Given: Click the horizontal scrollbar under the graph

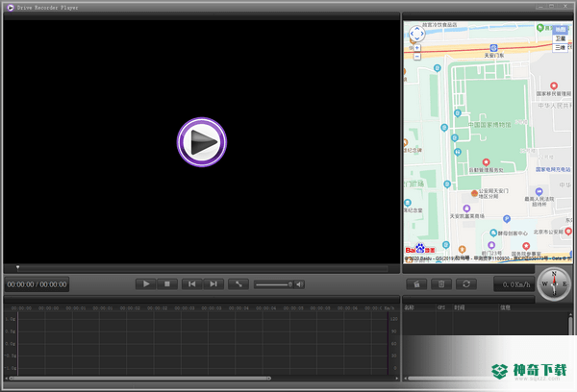Looking at the screenshot, I should tap(139, 378).
